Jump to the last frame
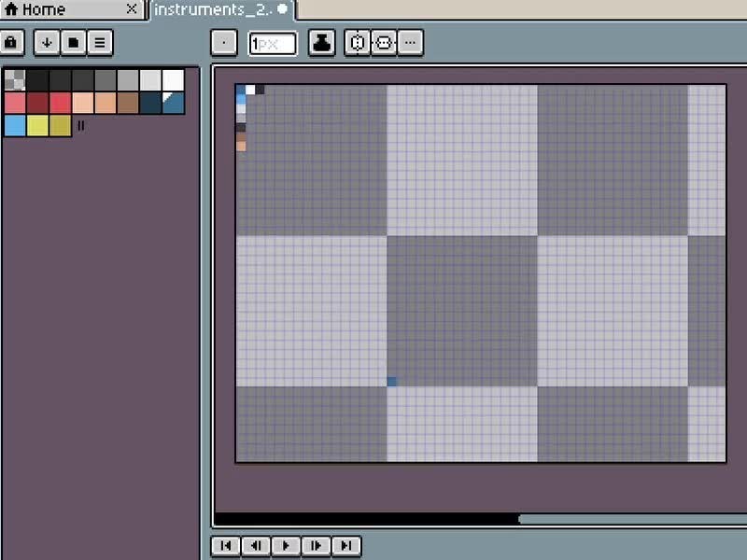The image size is (747, 560). [x=346, y=545]
